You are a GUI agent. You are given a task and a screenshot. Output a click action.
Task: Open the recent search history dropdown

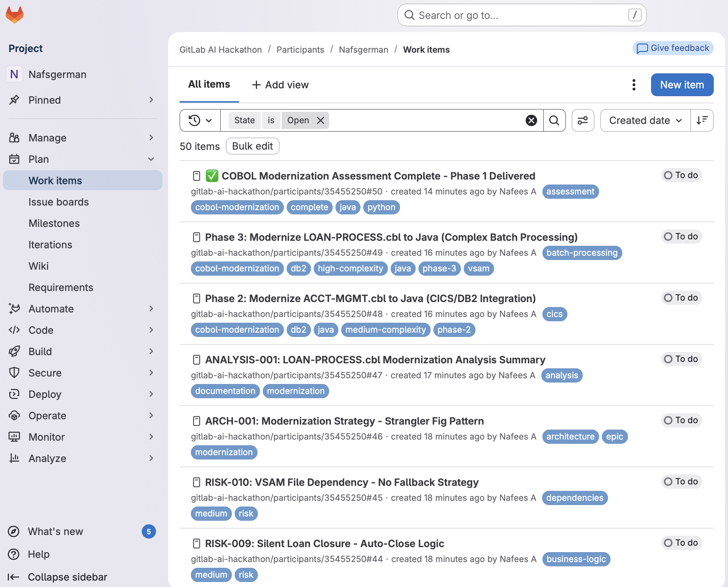[x=200, y=120]
